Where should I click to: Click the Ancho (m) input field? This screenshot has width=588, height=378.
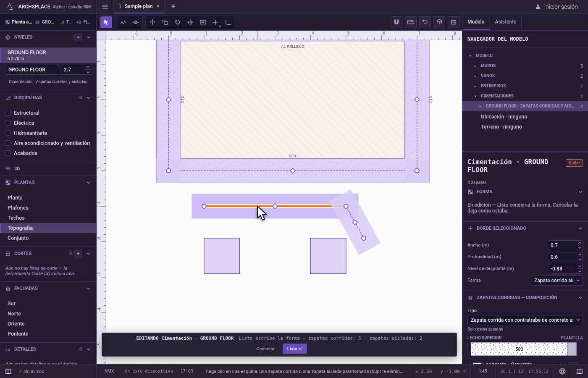(563, 245)
